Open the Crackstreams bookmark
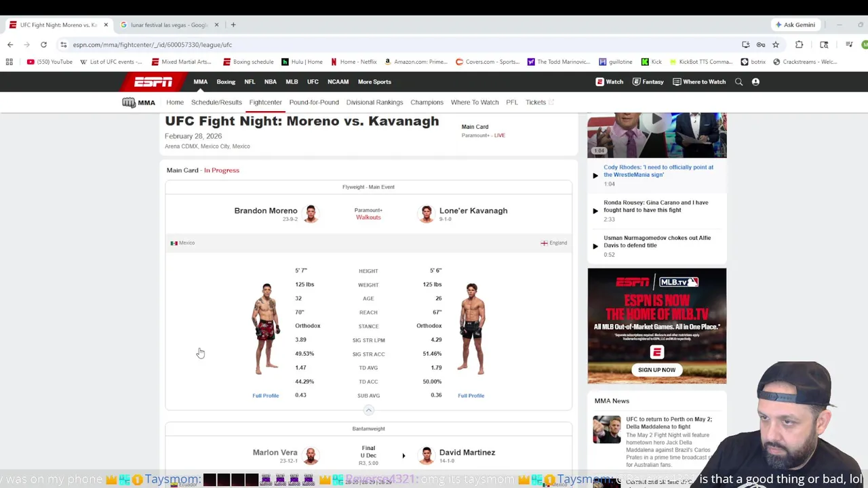This screenshot has height=488, width=868. (x=806, y=62)
